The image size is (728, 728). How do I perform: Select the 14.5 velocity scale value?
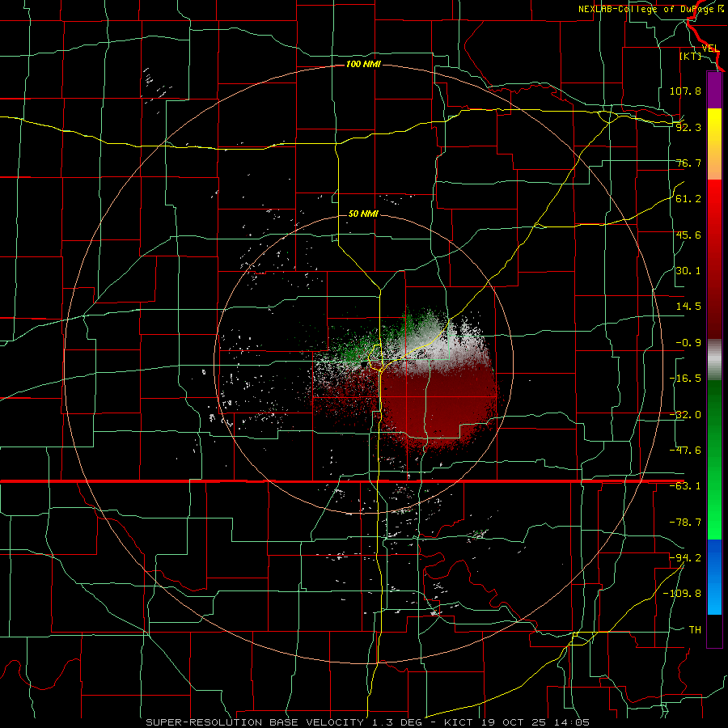(x=688, y=307)
